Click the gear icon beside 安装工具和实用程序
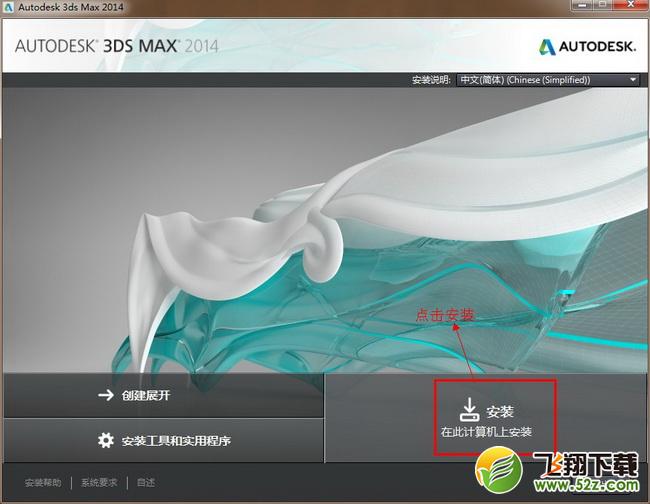The image size is (650, 504). point(106,440)
